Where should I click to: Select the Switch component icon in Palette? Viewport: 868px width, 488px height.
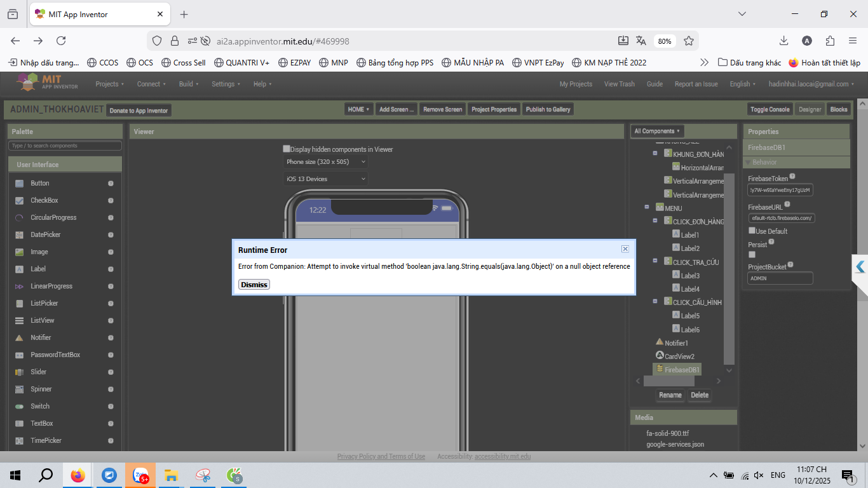(19, 406)
